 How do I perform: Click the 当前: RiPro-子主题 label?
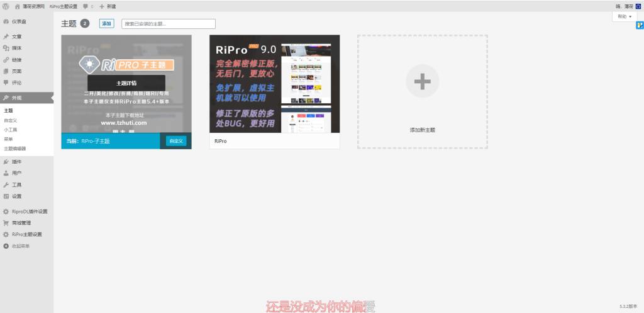[88, 140]
